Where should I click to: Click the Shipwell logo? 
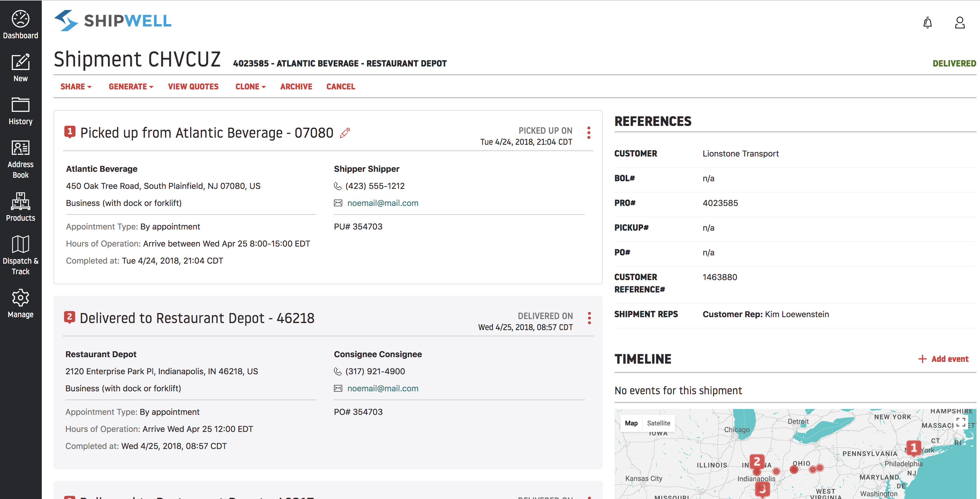pos(113,21)
